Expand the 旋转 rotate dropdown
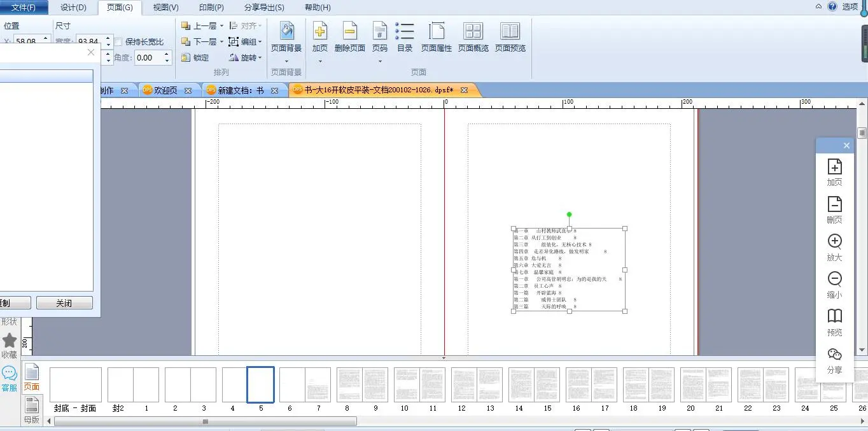868x431 pixels. tap(260, 58)
